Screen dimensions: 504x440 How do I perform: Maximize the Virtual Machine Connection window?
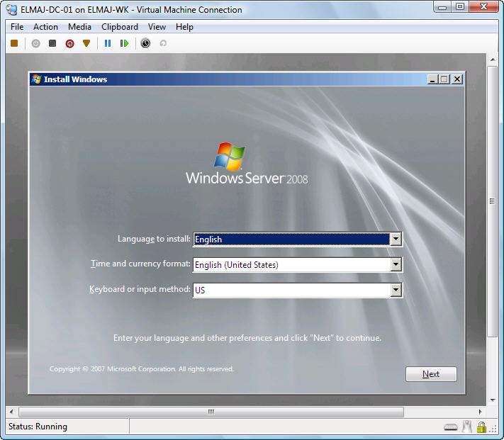[460, 6]
